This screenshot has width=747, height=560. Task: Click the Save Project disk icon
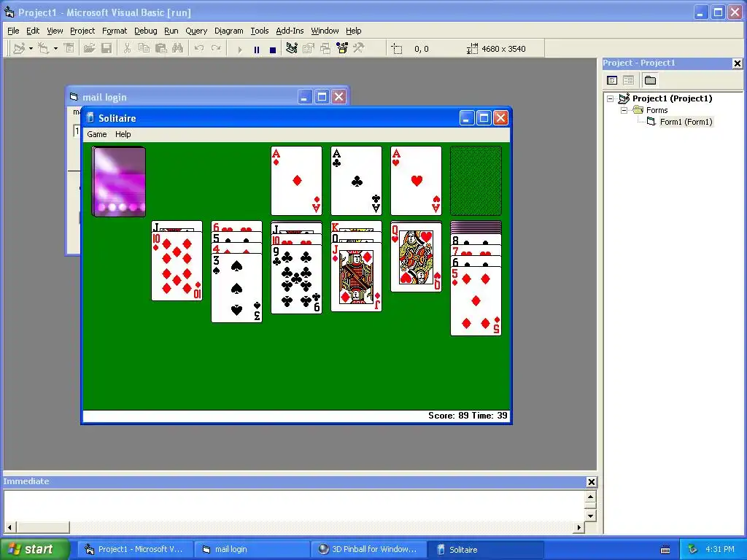107,49
